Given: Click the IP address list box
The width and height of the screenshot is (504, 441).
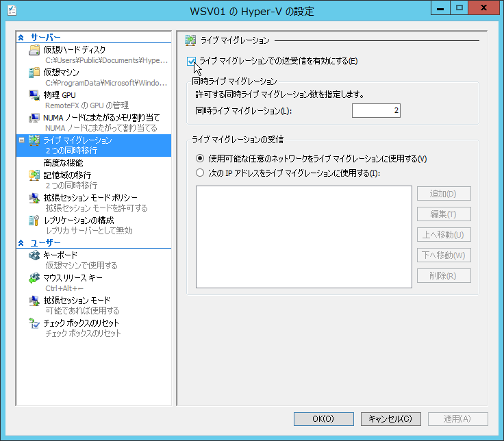Looking at the screenshot, I should [304, 237].
